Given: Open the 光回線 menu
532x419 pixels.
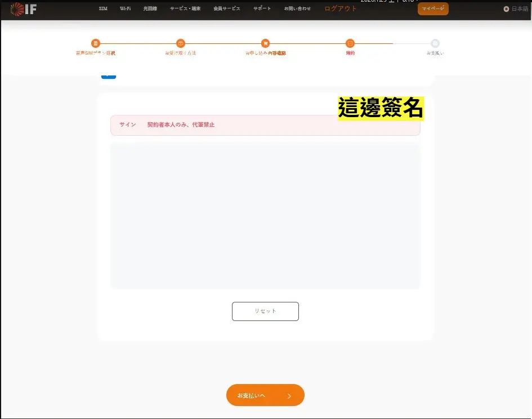Looking at the screenshot, I should click(150, 8).
